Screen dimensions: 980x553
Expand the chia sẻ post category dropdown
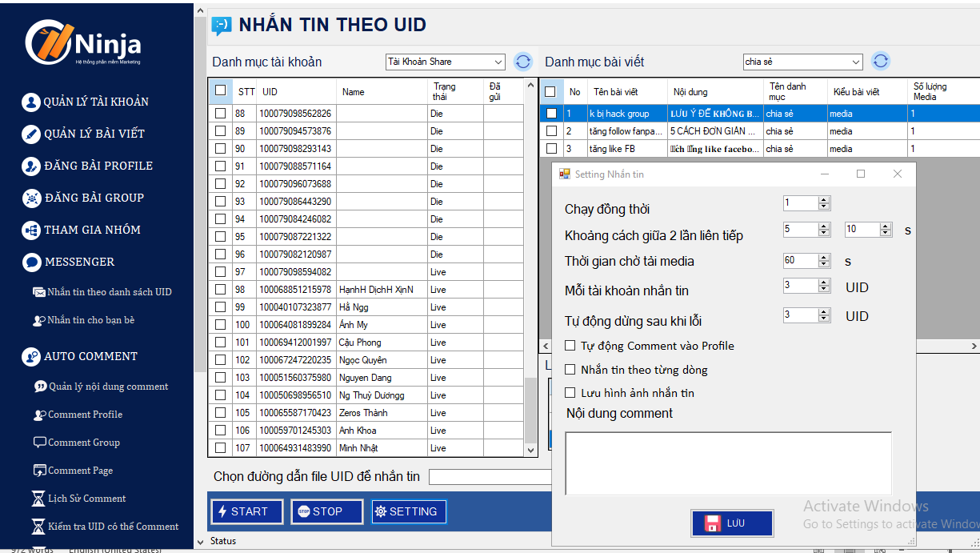pyautogui.click(x=855, y=62)
